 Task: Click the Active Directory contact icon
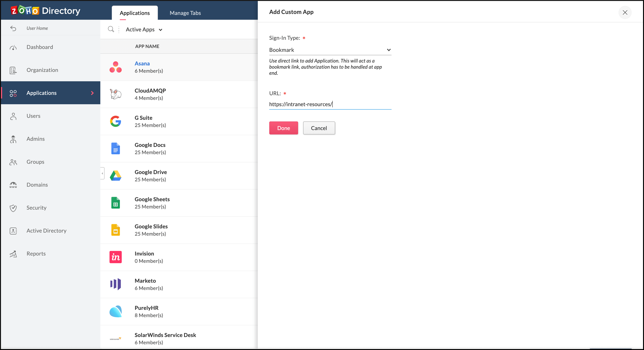tap(13, 231)
